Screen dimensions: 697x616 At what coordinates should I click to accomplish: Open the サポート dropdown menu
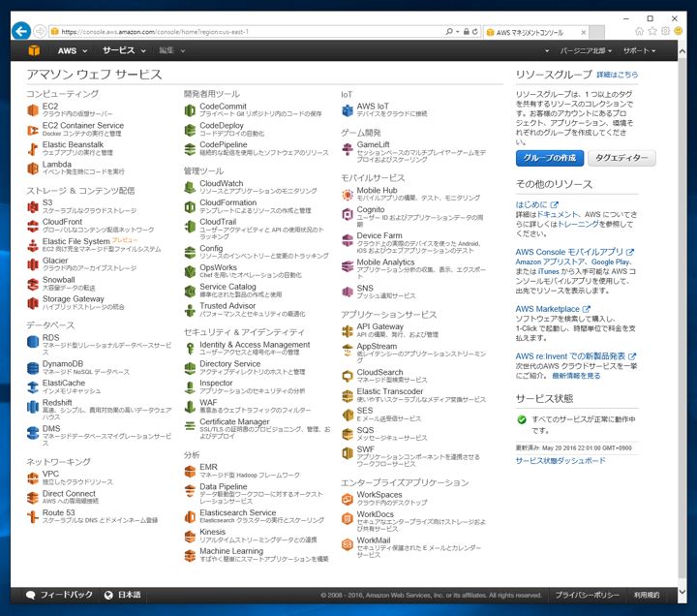(x=639, y=50)
